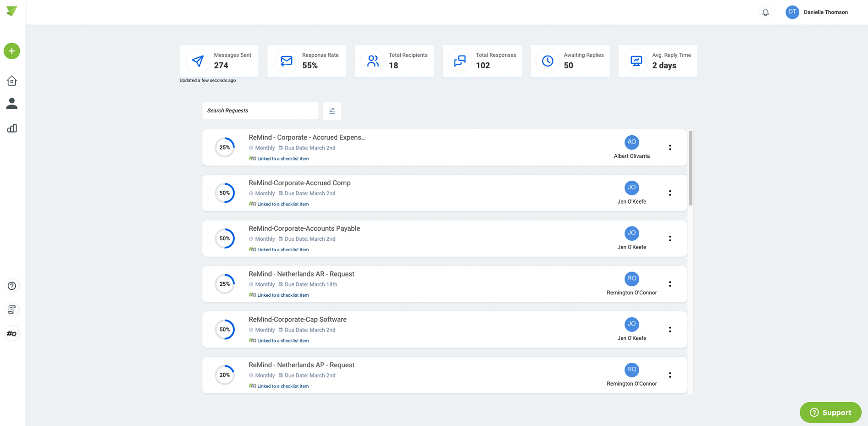Open the notifications bell icon
This screenshot has width=868, height=426.
click(x=765, y=12)
